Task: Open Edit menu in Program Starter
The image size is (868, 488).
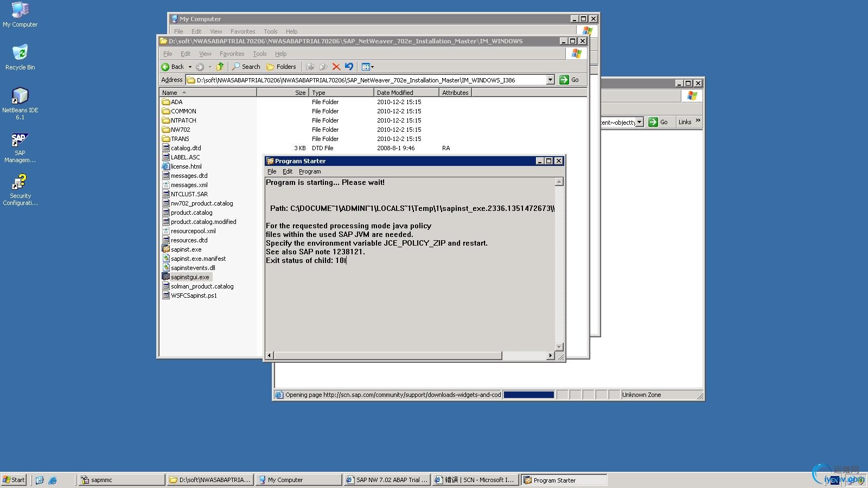Action: click(x=288, y=171)
